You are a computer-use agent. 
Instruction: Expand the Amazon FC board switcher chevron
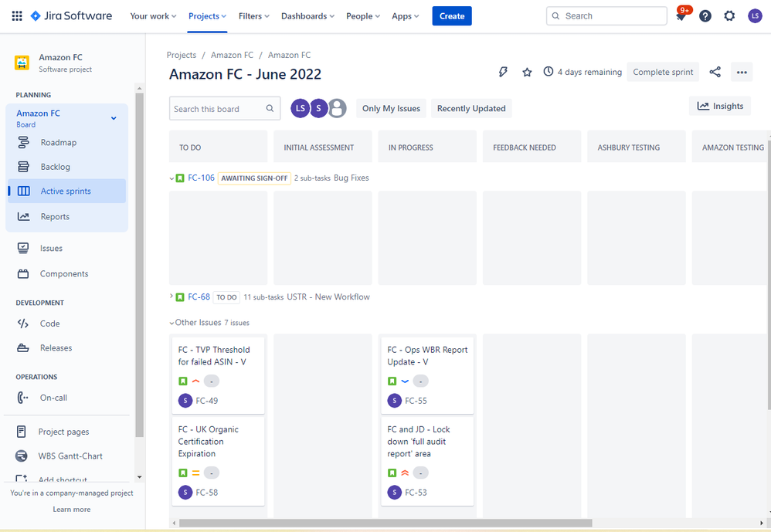coord(114,118)
